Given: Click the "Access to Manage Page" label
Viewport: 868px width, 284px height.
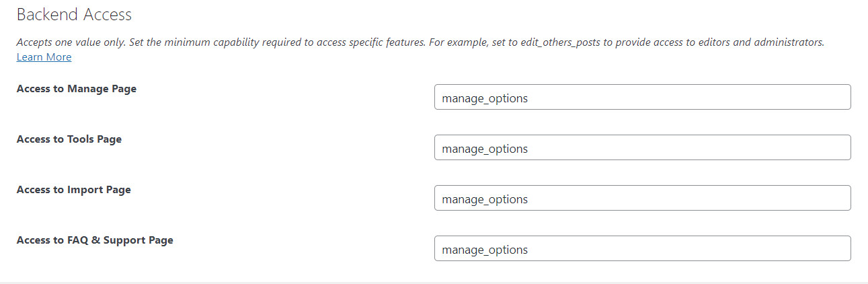Looking at the screenshot, I should pyautogui.click(x=77, y=89).
